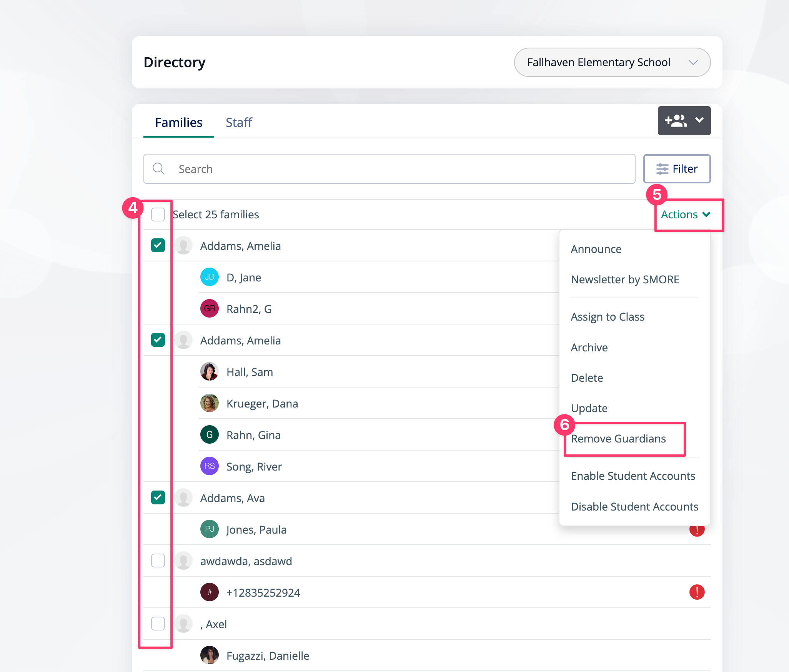Screen dimensions: 789x672
Task: Click the GR avatar for Rahn2, G
Action: pyautogui.click(x=210, y=309)
